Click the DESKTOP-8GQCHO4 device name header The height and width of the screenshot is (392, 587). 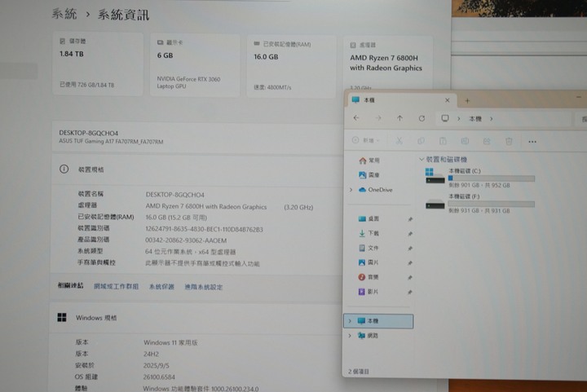pos(88,133)
